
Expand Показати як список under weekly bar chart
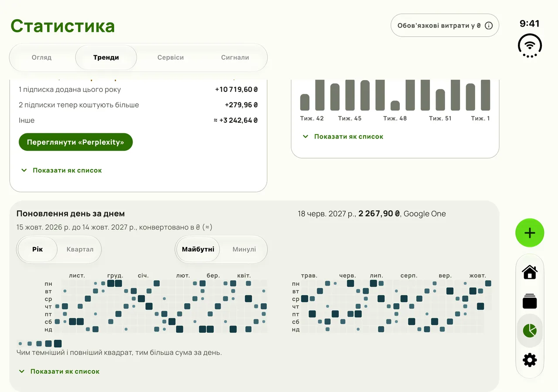point(343,136)
